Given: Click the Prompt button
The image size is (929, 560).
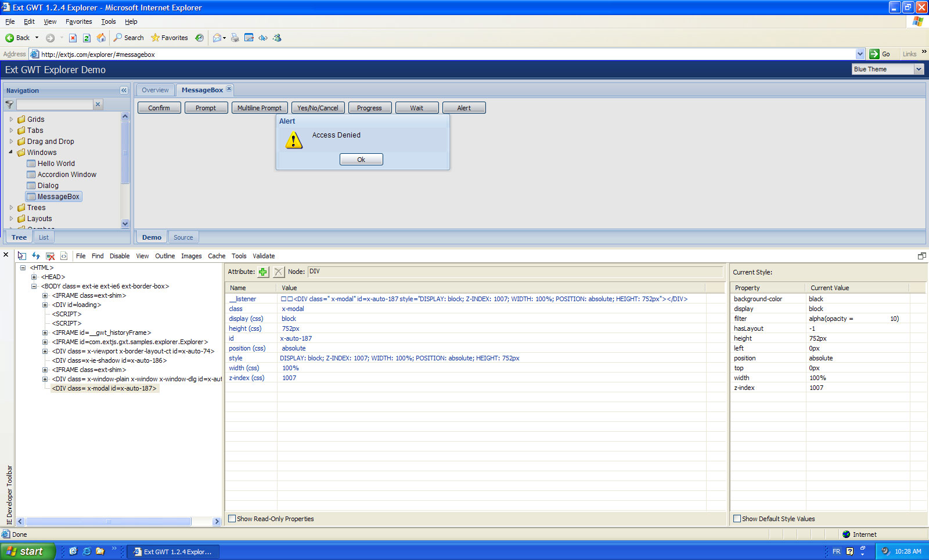Looking at the screenshot, I should point(206,108).
